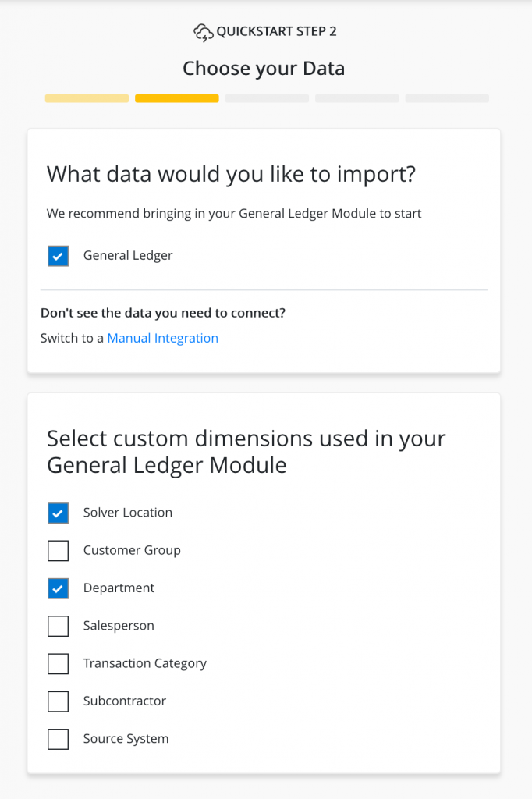This screenshot has height=799, width=532.
Task: Open the Manual Integration link
Action: 162,338
